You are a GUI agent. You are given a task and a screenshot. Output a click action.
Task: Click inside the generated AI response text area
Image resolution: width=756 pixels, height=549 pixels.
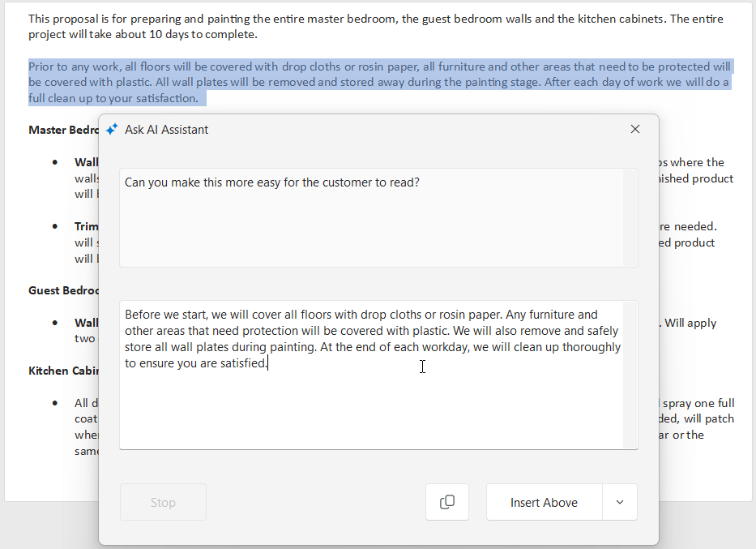pyautogui.click(x=377, y=373)
